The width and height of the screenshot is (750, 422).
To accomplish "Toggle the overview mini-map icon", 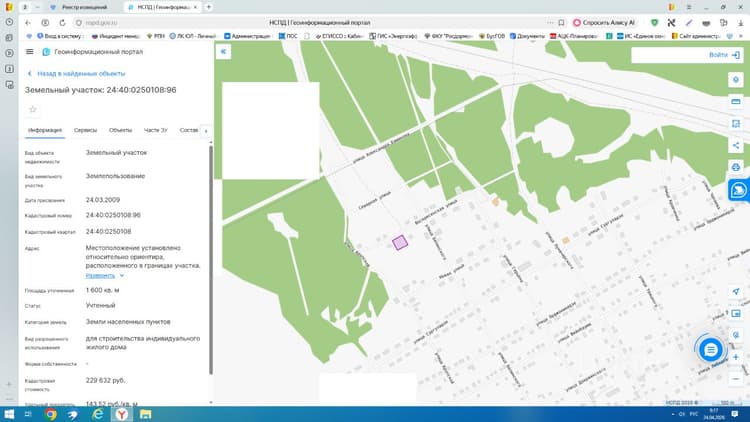I will [x=736, y=313].
